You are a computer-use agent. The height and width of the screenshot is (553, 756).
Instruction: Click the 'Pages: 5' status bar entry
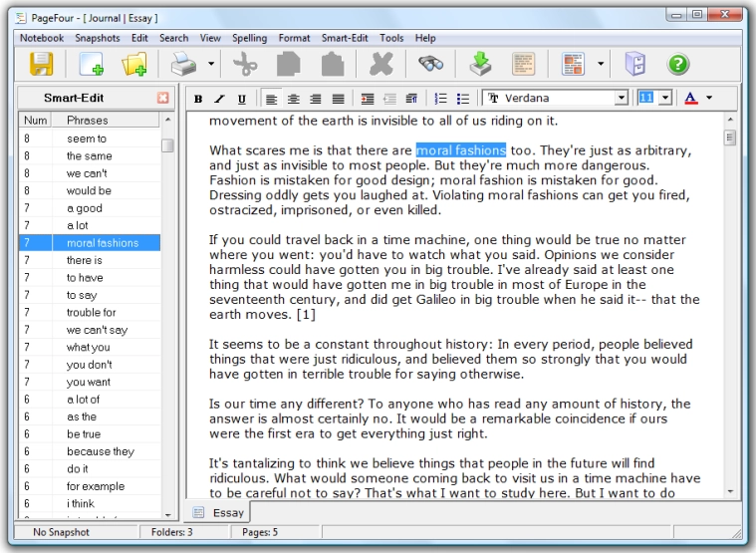260,532
